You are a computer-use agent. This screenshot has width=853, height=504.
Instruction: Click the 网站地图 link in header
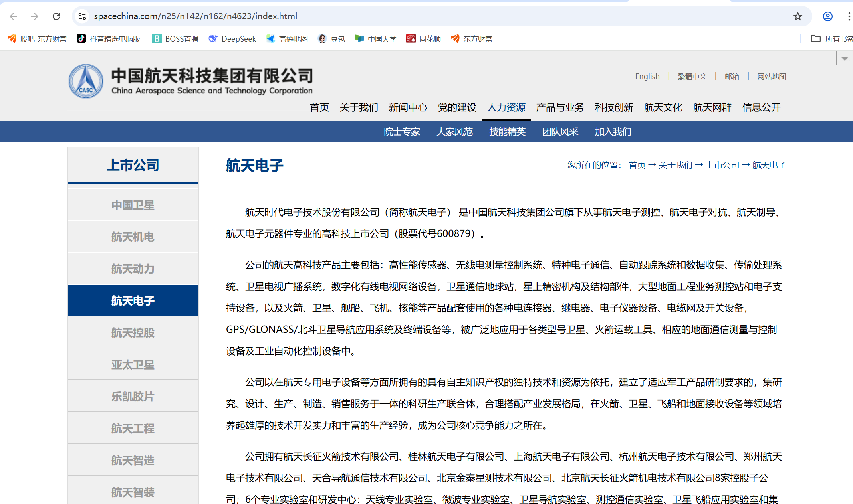tap(771, 76)
